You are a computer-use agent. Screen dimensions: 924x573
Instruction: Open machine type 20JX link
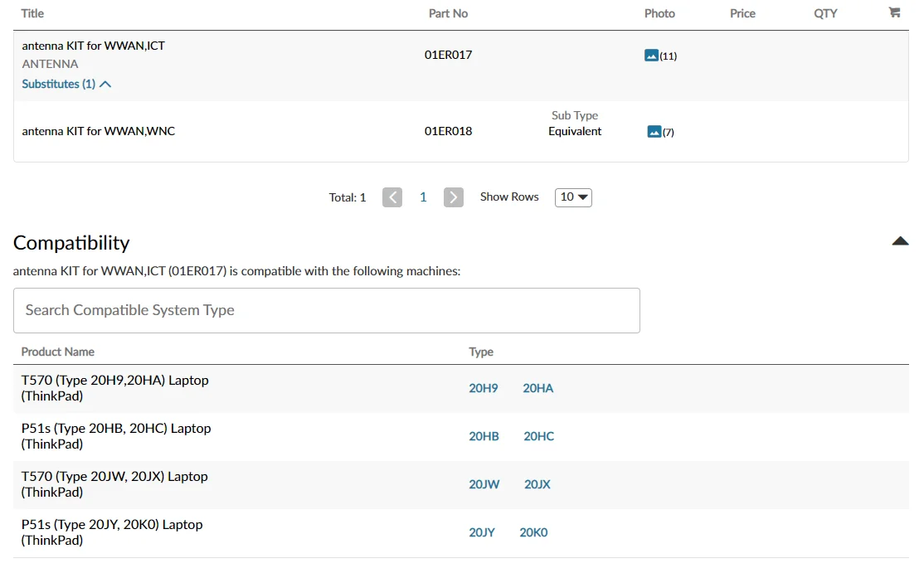[x=537, y=484]
